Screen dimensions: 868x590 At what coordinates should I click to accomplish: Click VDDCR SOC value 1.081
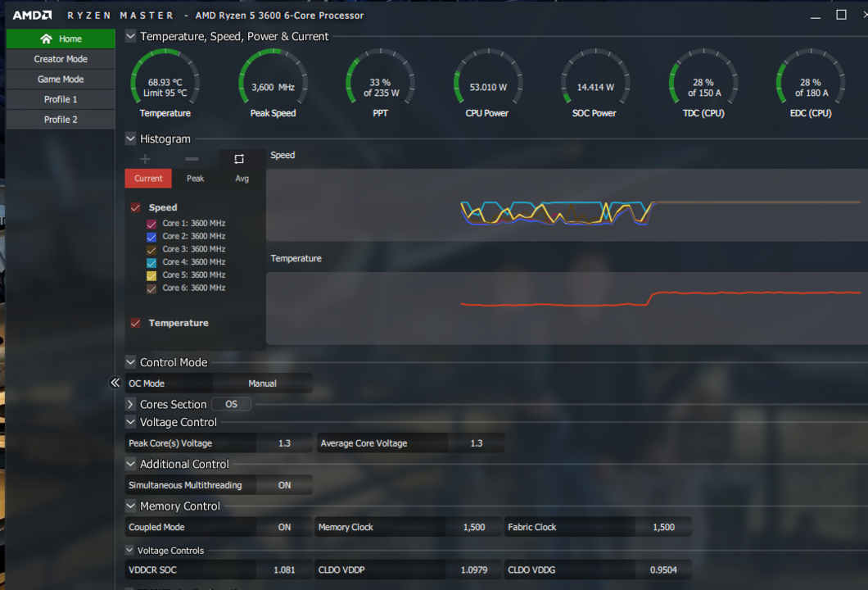click(284, 570)
